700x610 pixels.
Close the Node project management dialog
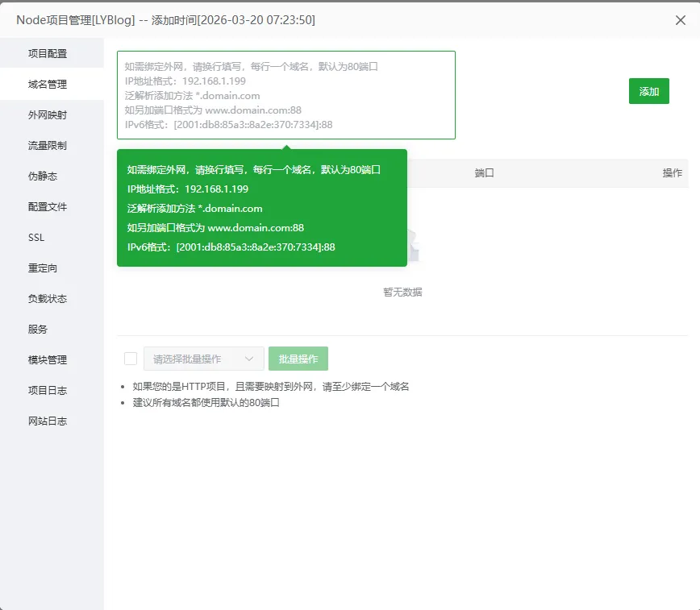(680, 20)
